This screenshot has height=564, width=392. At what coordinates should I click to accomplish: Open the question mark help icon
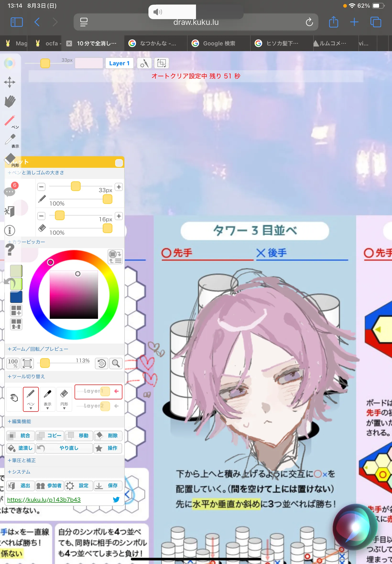point(10,250)
